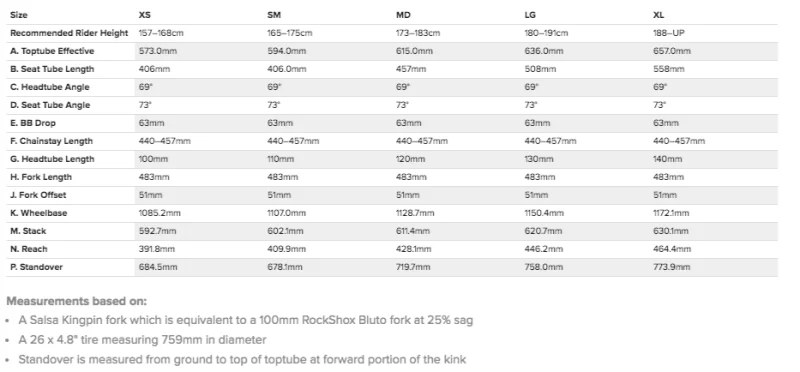Select the XS size column header
This screenshot has width=800, height=372.
point(144,15)
